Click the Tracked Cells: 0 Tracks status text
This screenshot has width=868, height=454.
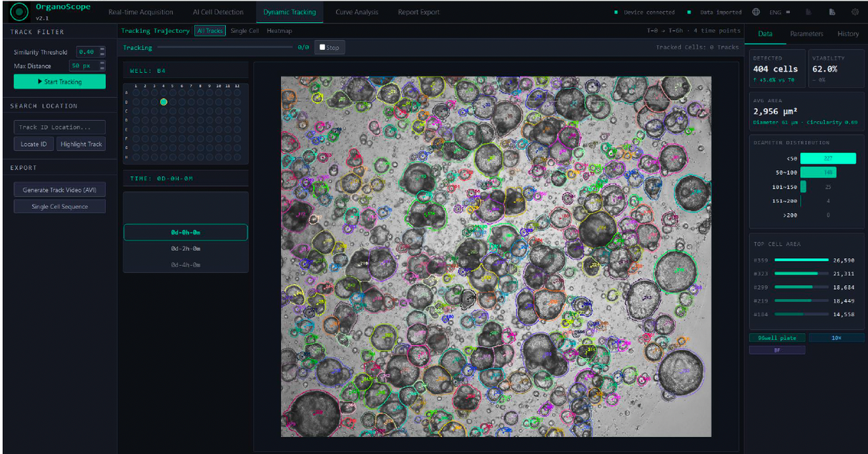pyautogui.click(x=697, y=47)
